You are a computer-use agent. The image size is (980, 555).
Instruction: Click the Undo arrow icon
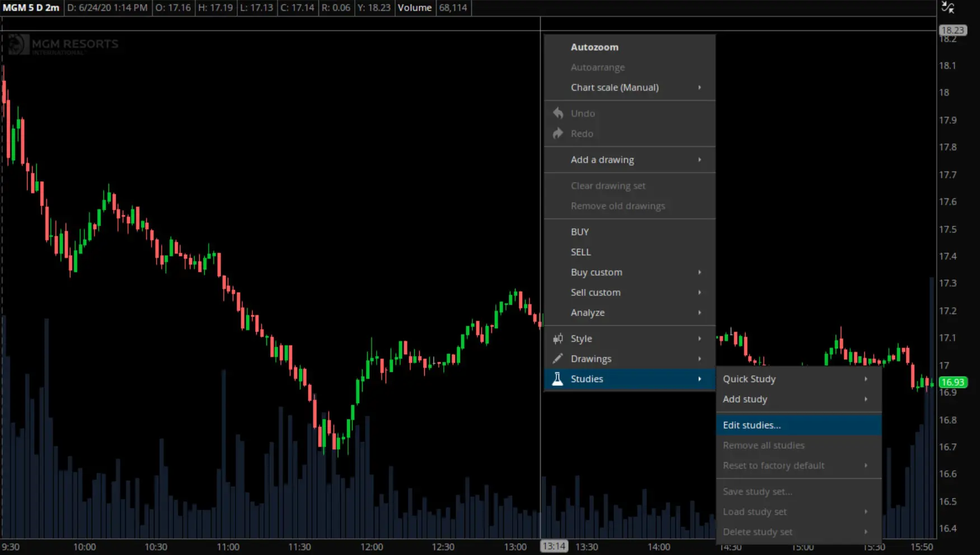[558, 113]
